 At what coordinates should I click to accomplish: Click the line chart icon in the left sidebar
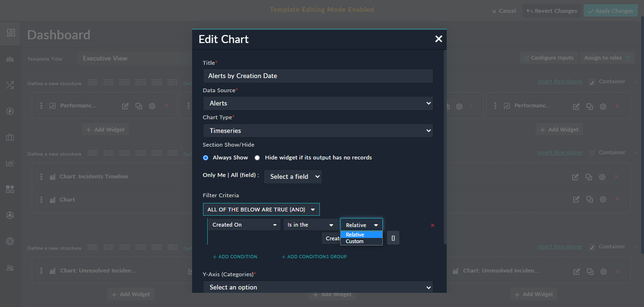(9, 163)
